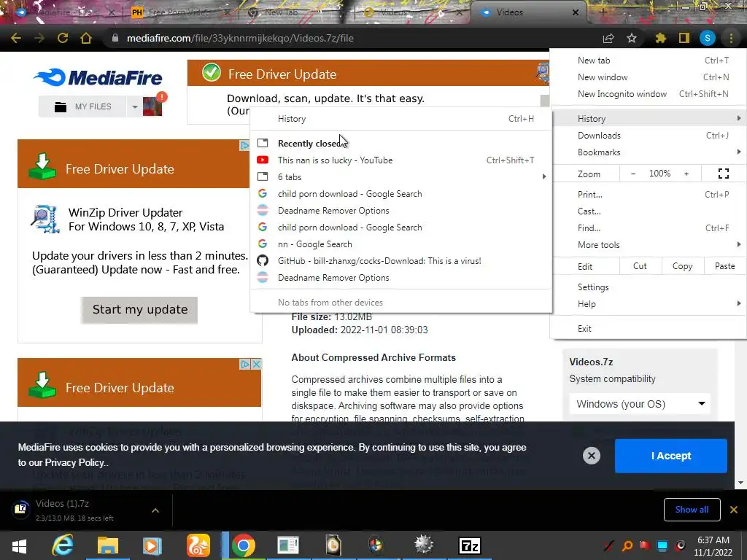Open the browser side panel icon
747x560 pixels.
[684, 38]
